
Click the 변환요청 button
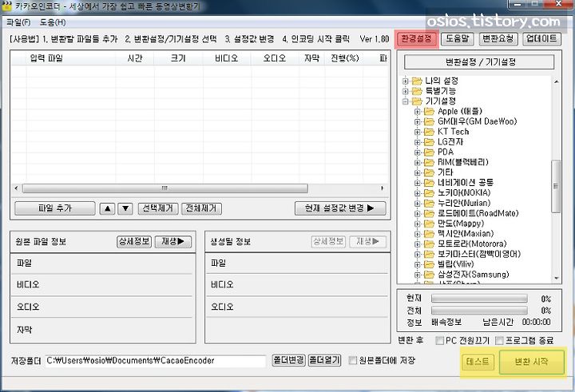(x=498, y=38)
